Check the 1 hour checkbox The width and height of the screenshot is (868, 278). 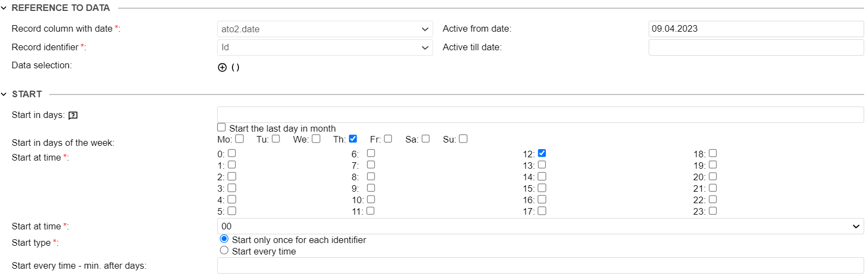232,165
